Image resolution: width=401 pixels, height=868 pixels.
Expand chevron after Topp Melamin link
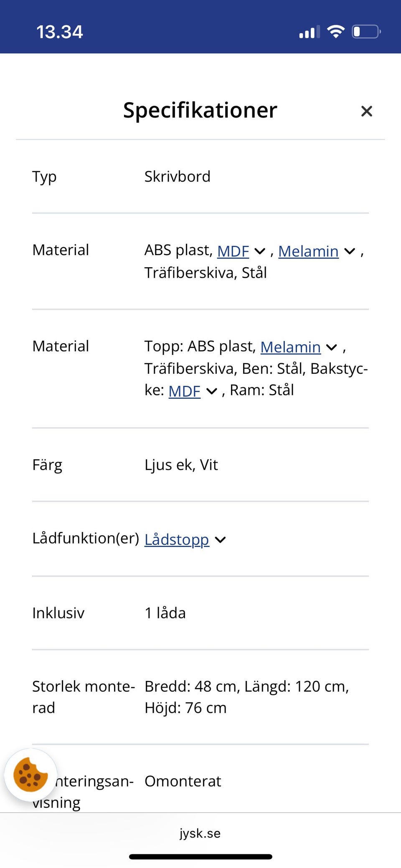332,347
